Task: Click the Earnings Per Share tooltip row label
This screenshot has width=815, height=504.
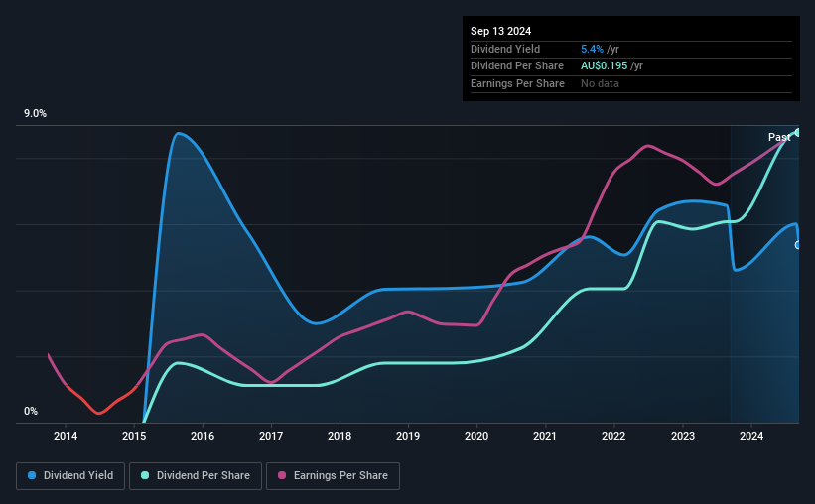Action: click(x=517, y=83)
